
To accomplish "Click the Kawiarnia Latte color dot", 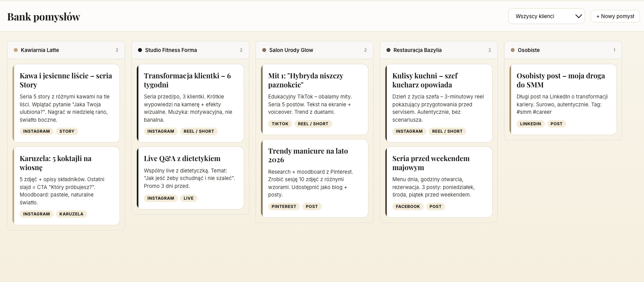I will click(x=16, y=50).
